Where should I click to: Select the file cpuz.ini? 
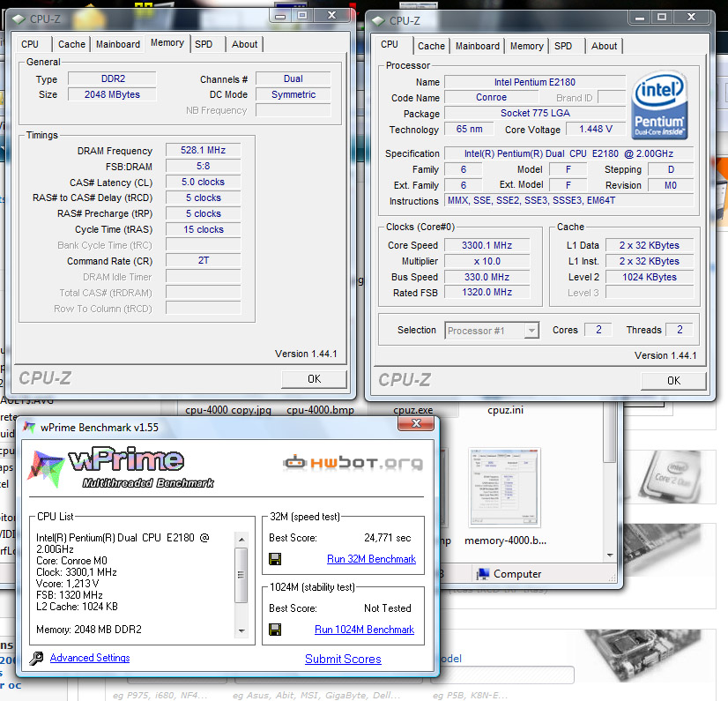coord(505,410)
